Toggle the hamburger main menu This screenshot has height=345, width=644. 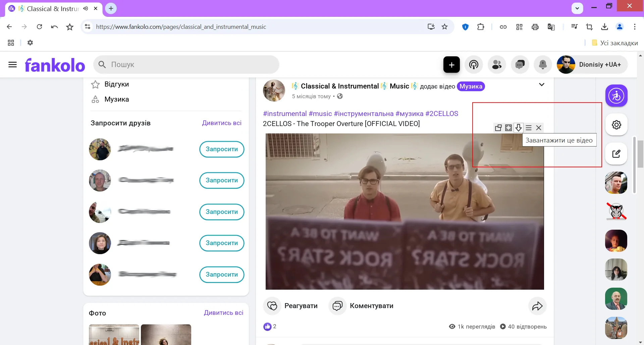coord(12,65)
